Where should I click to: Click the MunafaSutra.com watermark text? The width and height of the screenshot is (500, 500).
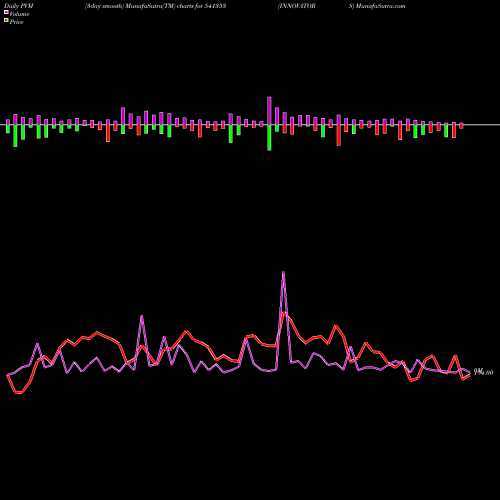click(380, 6)
